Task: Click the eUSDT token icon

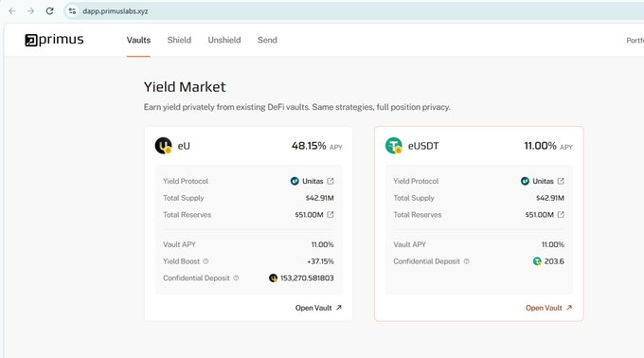Action: click(x=393, y=146)
